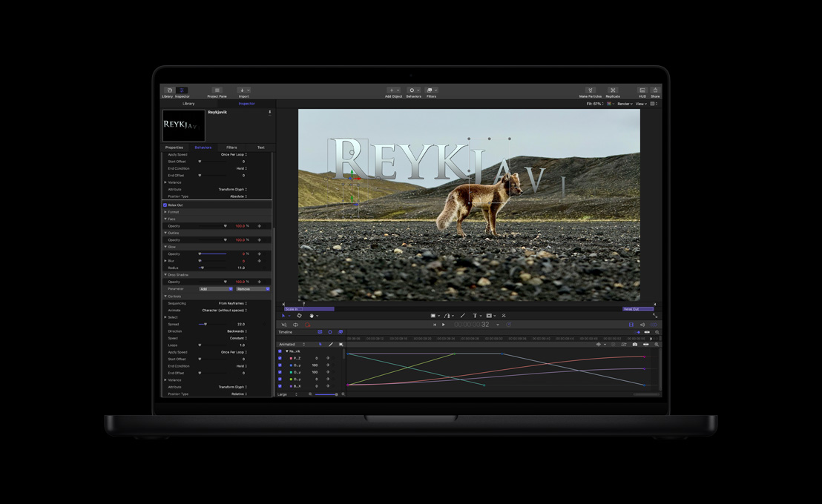822x504 pixels.
Task: Open the Share menu
Action: (x=655, y=90)
